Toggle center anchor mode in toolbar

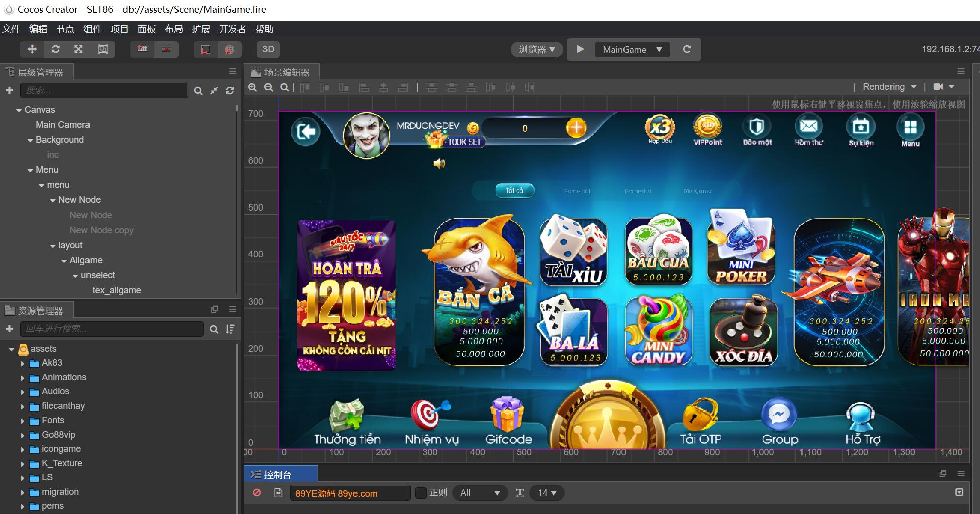coord(166,49)
